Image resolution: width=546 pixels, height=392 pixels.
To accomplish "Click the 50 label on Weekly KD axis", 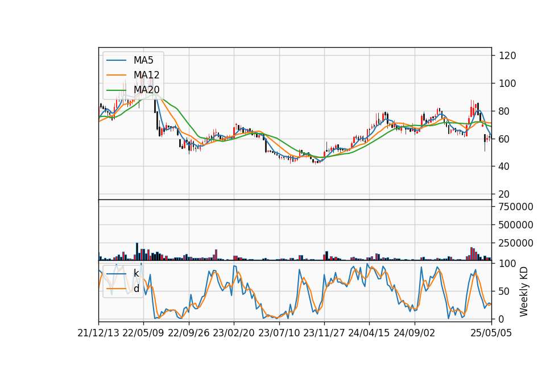I will click(x=504, y=291).
